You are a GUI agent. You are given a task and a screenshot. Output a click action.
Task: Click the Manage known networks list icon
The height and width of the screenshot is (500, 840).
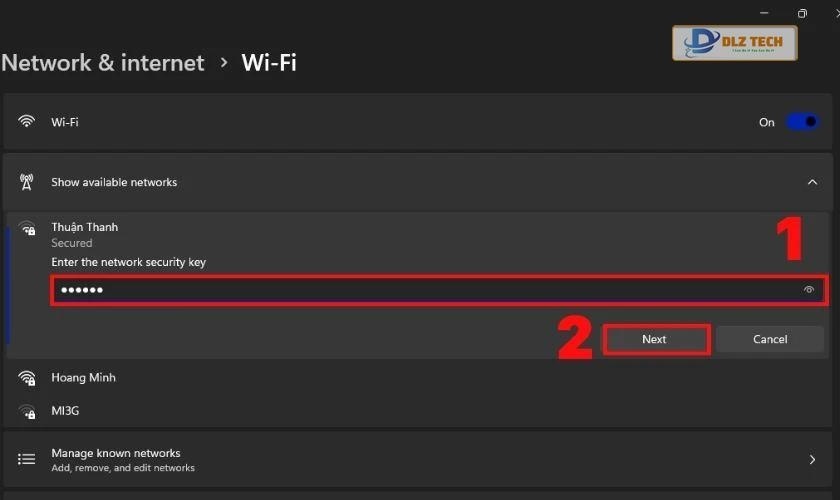click(x=27, y=460)
